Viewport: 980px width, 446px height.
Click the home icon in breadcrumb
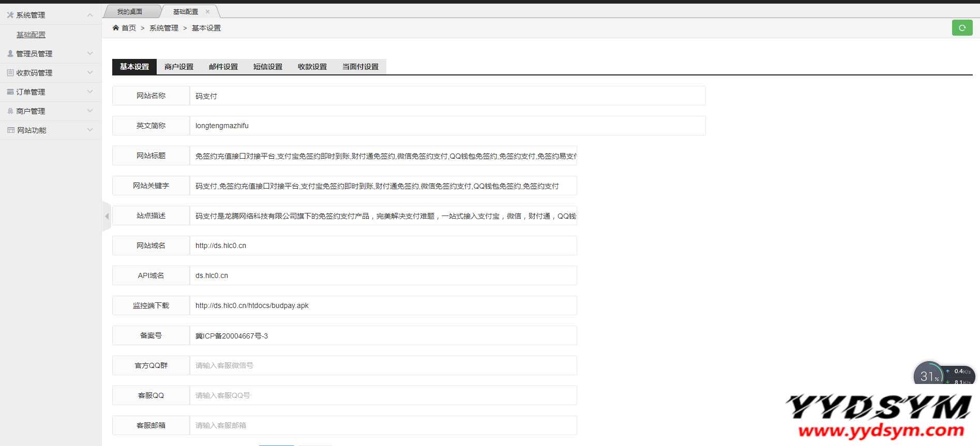116,28
